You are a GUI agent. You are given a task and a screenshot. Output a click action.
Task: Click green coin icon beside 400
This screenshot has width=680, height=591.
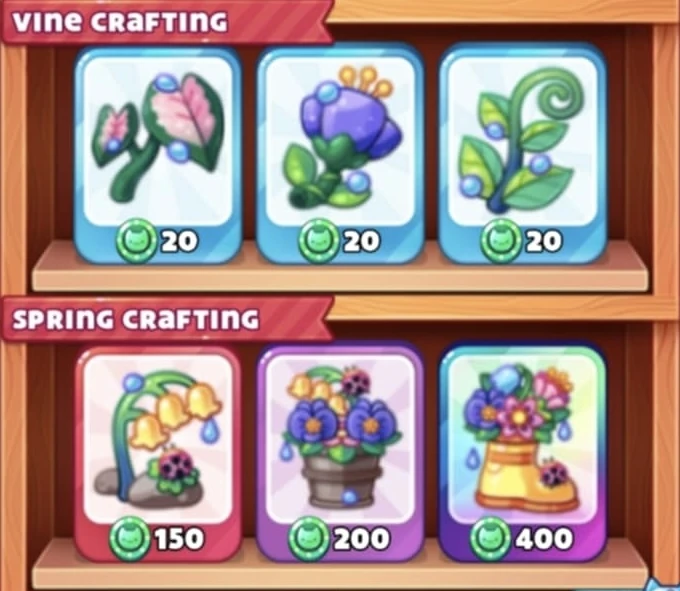tap(490, 539)
